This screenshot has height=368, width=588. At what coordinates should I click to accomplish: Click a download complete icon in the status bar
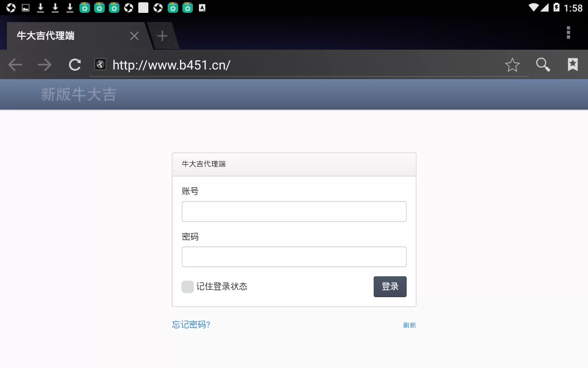[40, 7]
